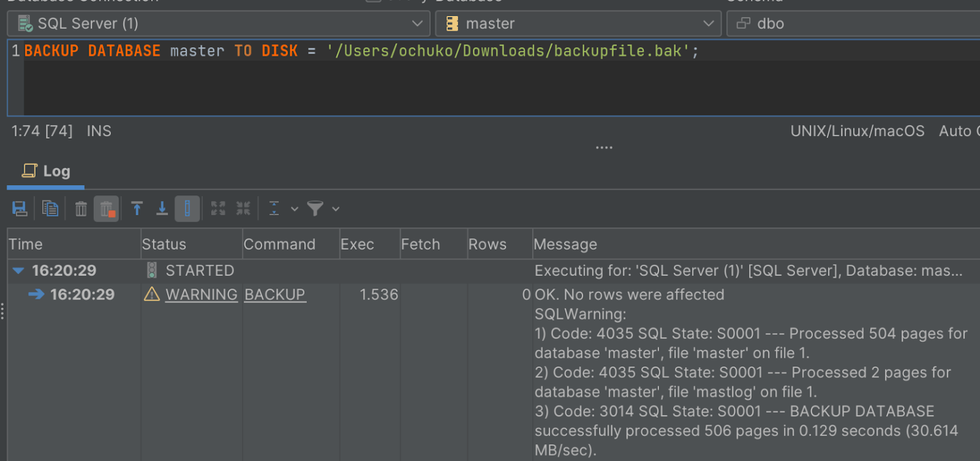Click the UNIX/Linux/macOS line separator indicator
The width and height of the screenshot is (980, 461).
pyautogui.click(x=857, y=131)
